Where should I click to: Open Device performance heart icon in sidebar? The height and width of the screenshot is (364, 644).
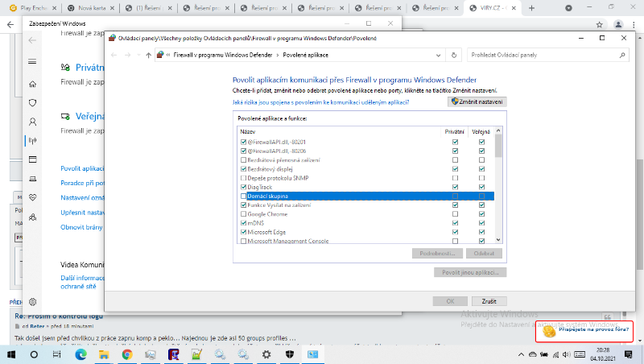[x=33, y=197]
